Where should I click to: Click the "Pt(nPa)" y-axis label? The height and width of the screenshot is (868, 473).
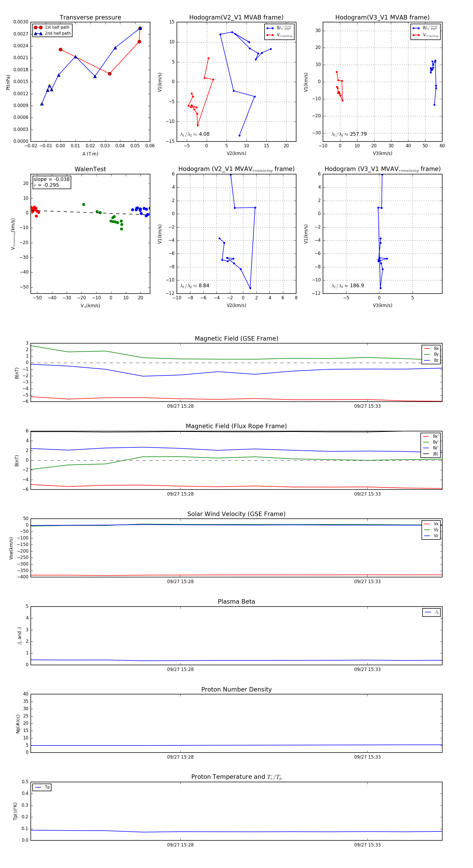pos(8,82)
